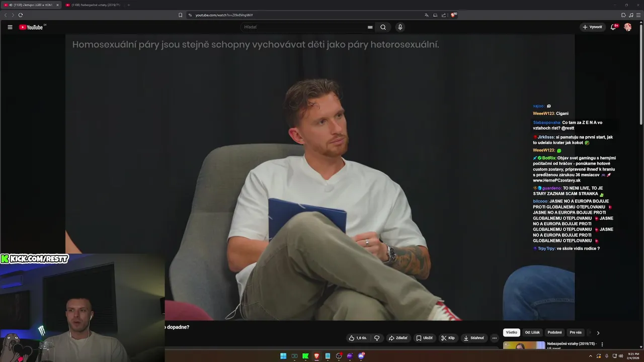Image resolution: width=644 pixels, height=362 pixels.
Task: Open the Vytvoriť create button
Action: [x=592, y=27]
